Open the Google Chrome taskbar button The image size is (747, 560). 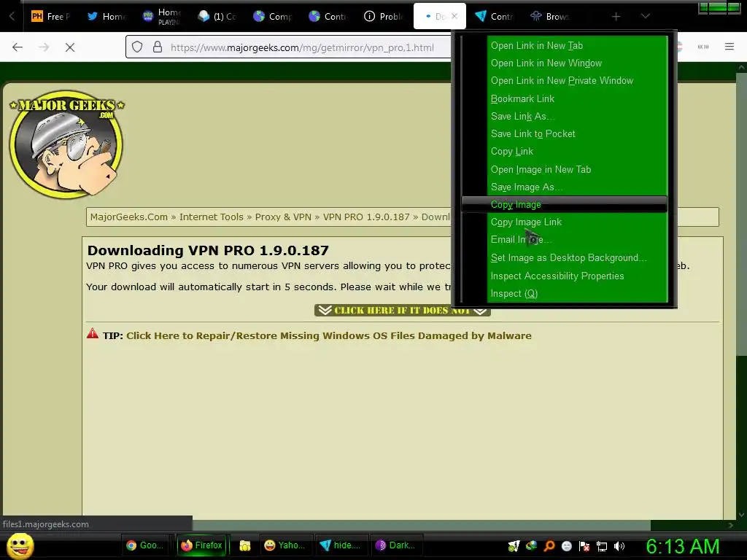(x=145, y=545)
